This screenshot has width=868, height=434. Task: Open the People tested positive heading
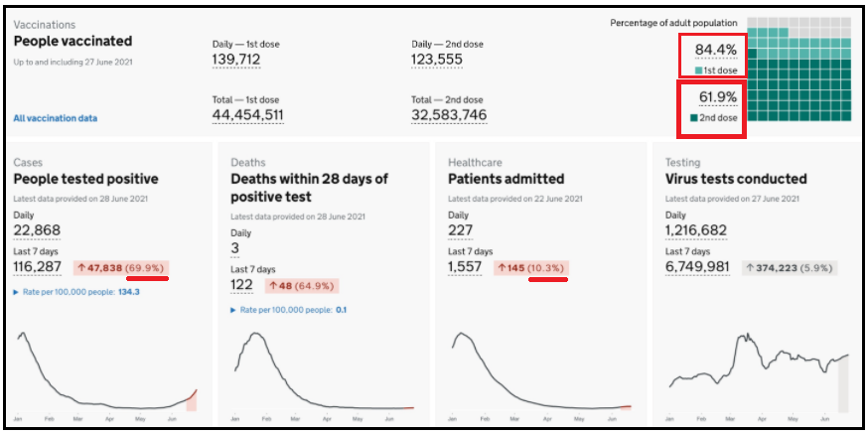pyautogui.click(x=85, y=179)
